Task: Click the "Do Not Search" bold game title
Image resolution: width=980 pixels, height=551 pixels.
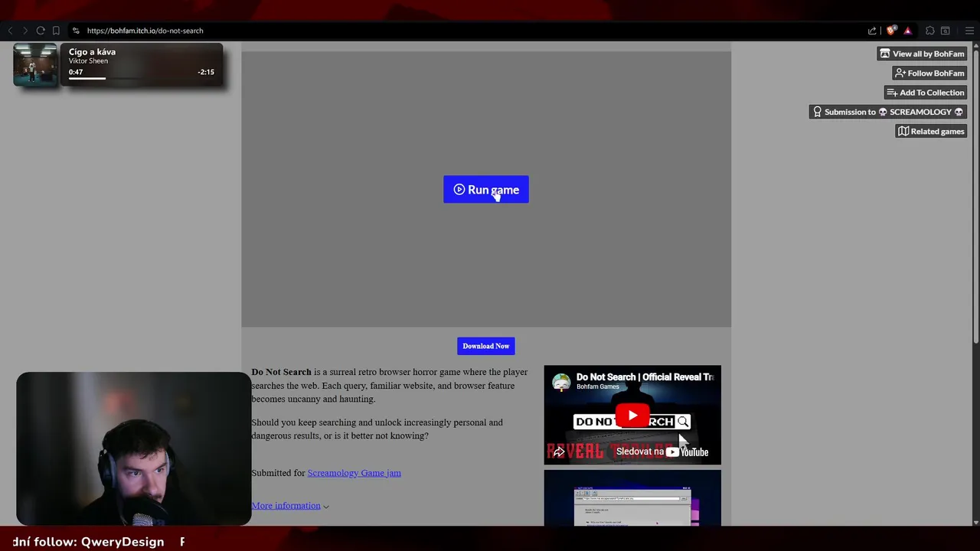Action: (281, 372)
